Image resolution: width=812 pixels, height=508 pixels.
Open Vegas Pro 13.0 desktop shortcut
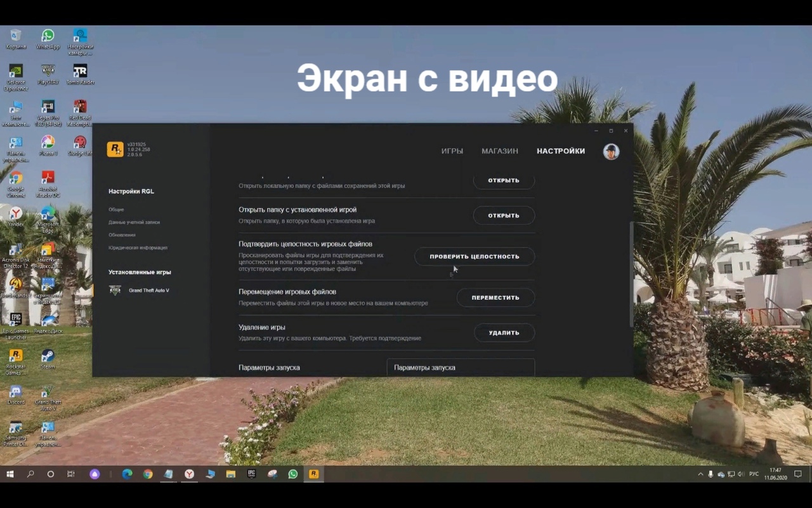click(x=48, y=113)
